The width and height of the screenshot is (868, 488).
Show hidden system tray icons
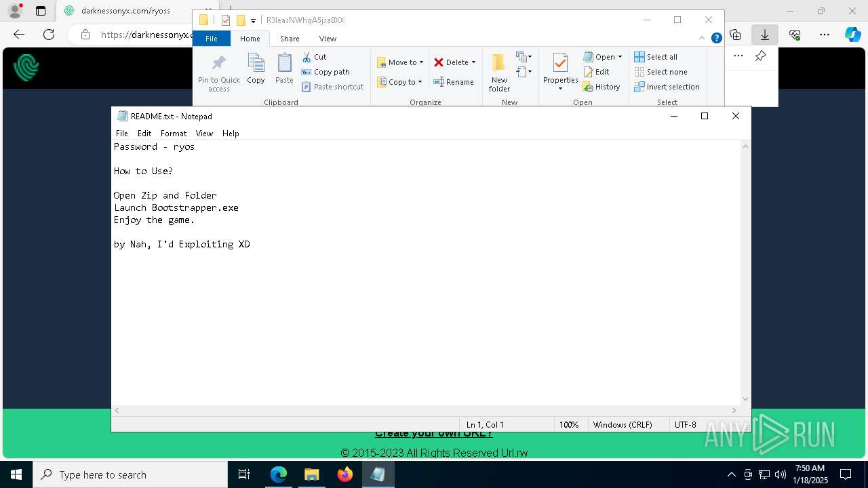[x=731, y=474]
